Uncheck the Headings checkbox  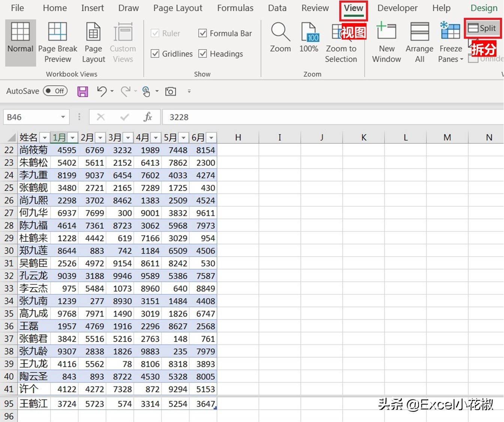tap(202, 54)
